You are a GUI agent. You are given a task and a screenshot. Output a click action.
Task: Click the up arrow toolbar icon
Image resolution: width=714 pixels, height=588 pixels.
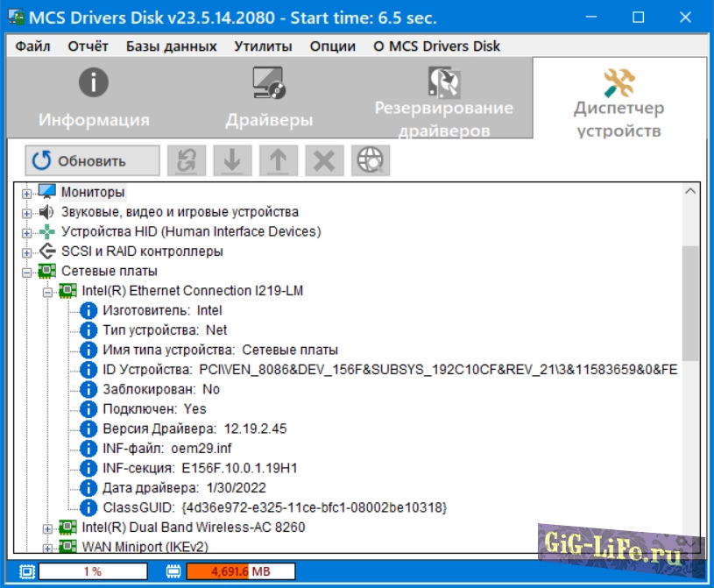(278, 160)
